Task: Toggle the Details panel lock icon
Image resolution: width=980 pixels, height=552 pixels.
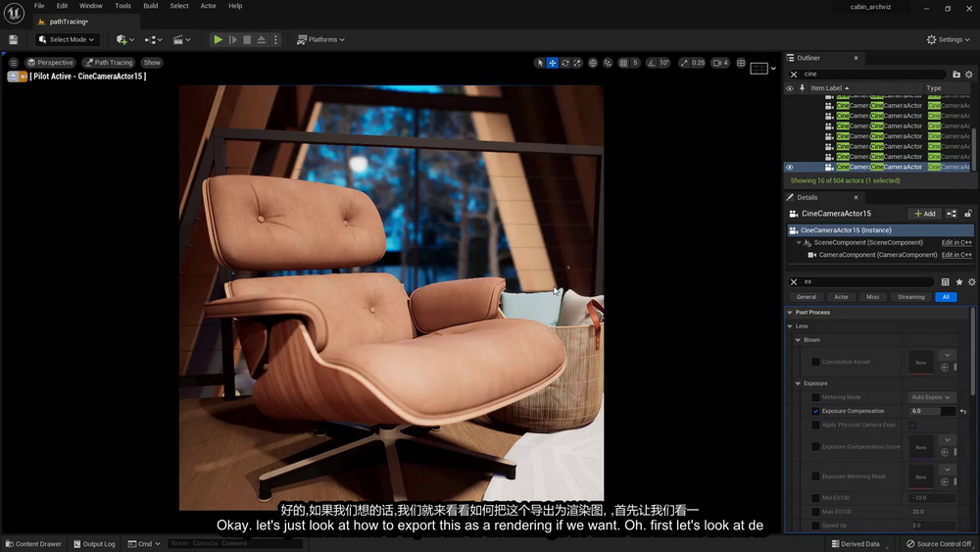Action: click(x=967, y=213)
